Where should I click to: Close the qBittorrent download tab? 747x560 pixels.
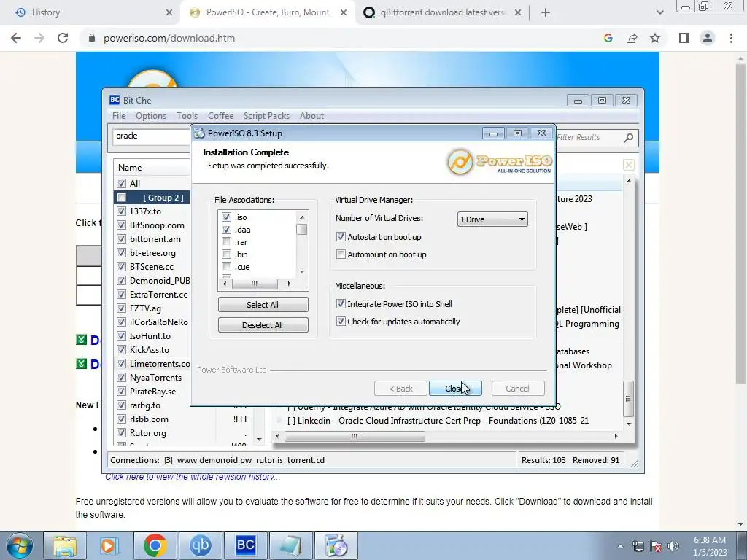click(519, 13)
